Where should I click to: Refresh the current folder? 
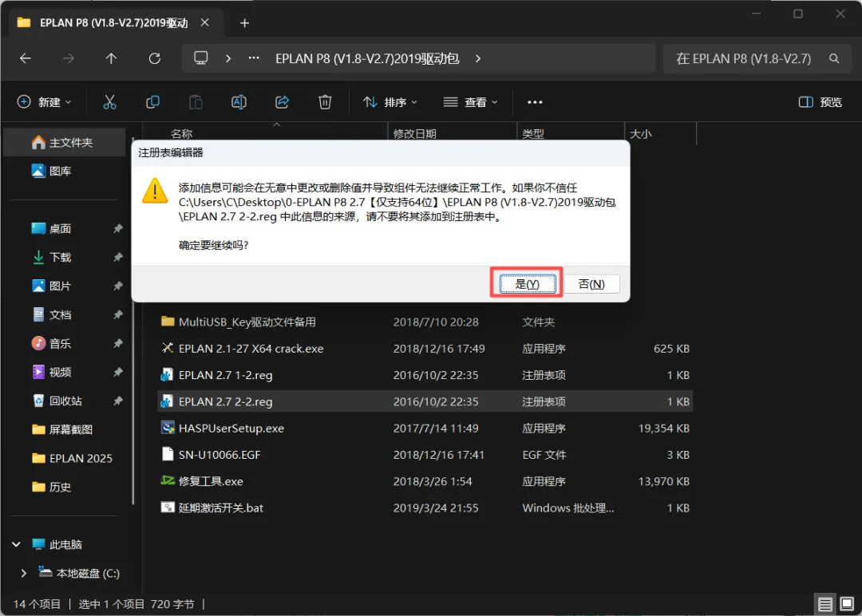[x=155, y=58]
